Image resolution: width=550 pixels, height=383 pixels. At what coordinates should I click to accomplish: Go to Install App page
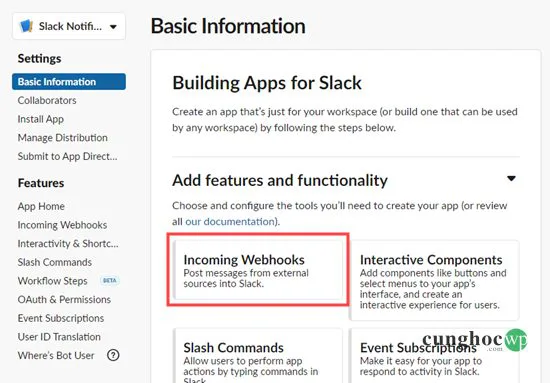coord(41,119)
